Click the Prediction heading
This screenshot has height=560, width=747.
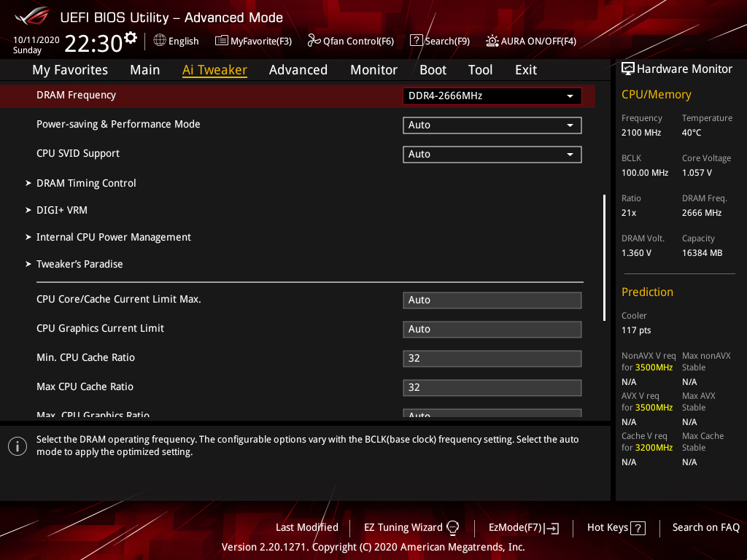tap(648, 292)
